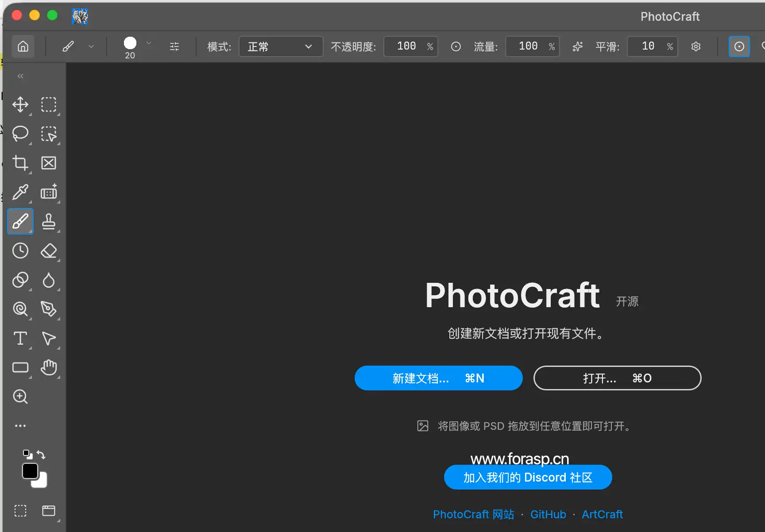Screen dimensions: 765x532
Task: Collapse the toolbar with double chevron
Action: pyautogui.click(x=20, y=76)
